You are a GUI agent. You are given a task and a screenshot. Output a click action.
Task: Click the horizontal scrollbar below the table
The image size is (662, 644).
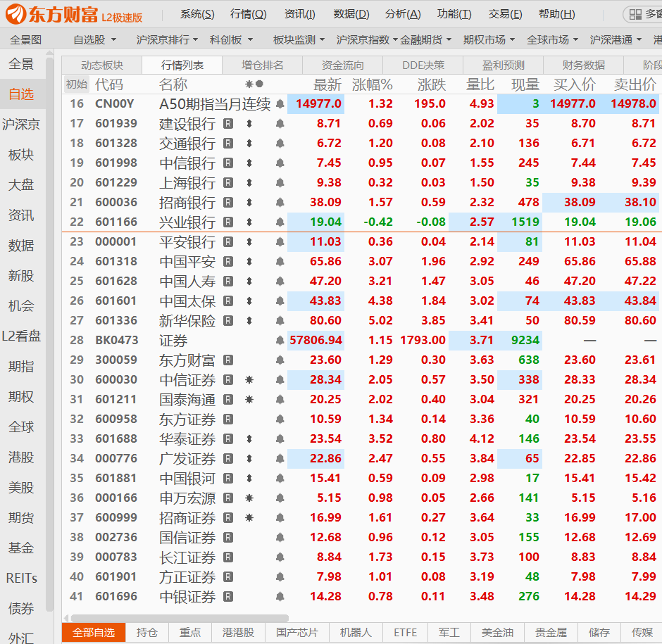(180, 618)
